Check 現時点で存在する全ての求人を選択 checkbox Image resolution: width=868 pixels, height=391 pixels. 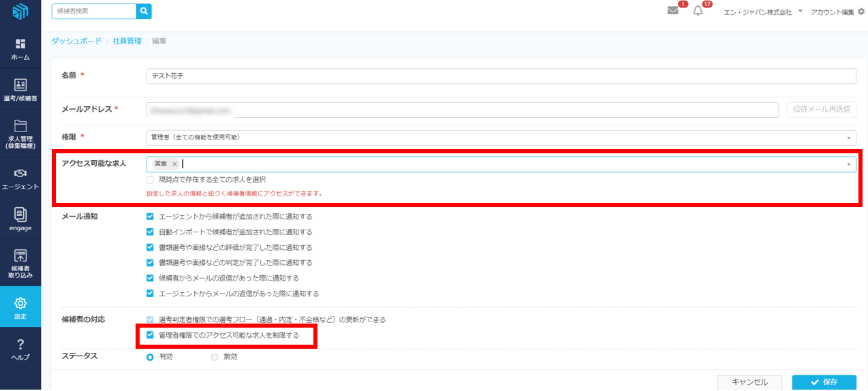coord(150,179)
